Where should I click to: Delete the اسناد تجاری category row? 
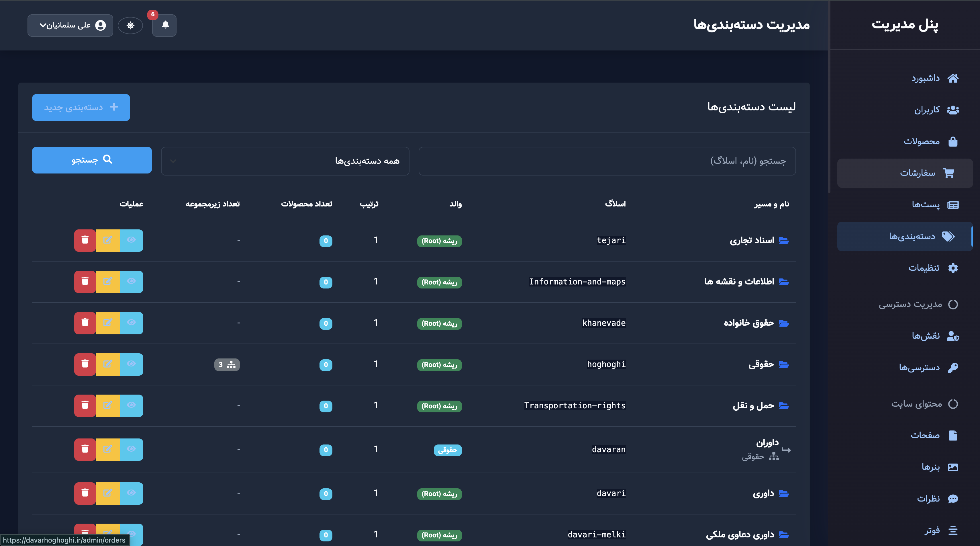pyautogui.click(x=85, y=240)
